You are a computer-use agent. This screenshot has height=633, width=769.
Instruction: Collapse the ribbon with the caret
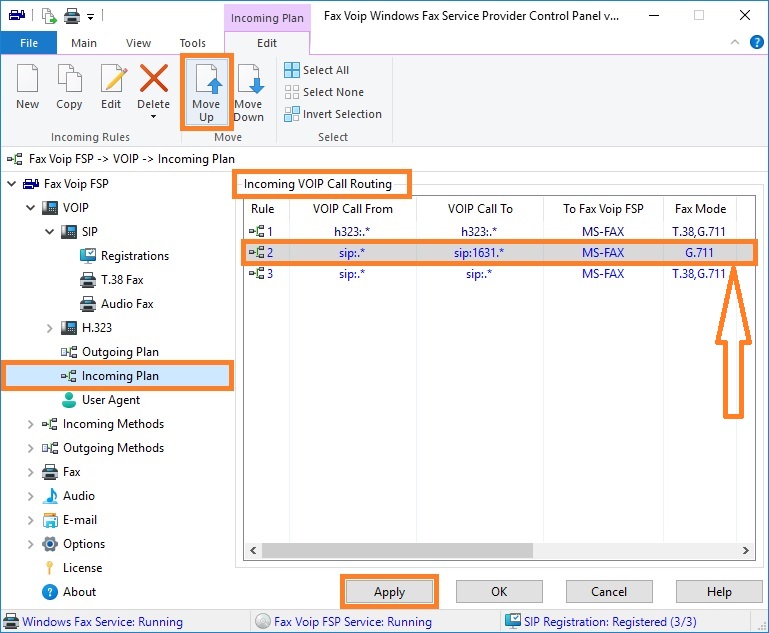pos(735,42)
